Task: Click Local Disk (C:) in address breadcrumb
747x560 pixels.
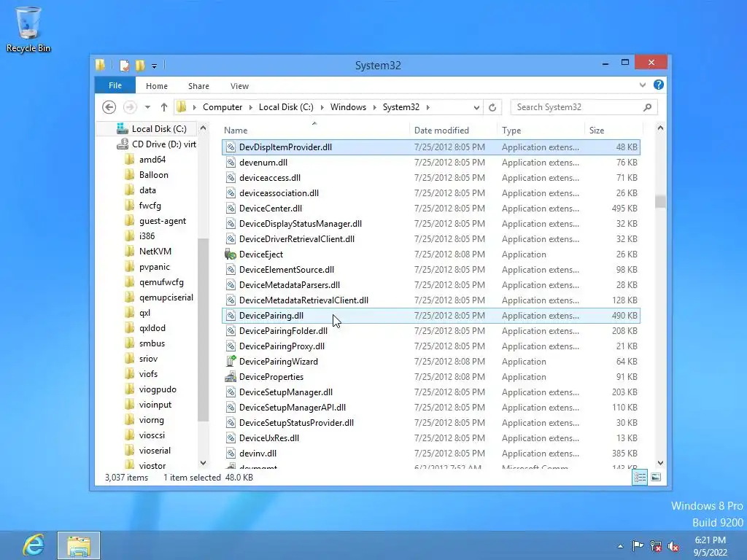Action: coord(286,107)
